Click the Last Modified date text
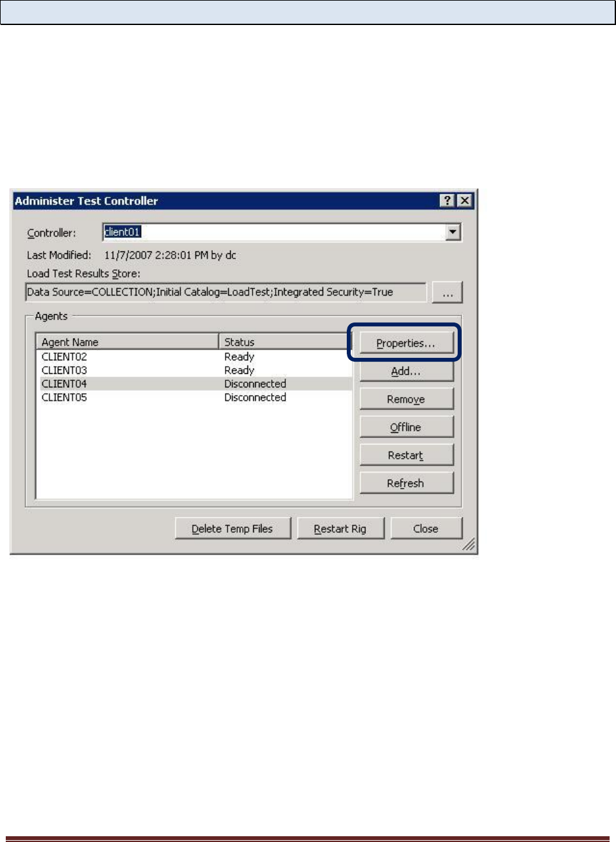The image size is (616, 842). pyautogui.click(x=170, y=255)
